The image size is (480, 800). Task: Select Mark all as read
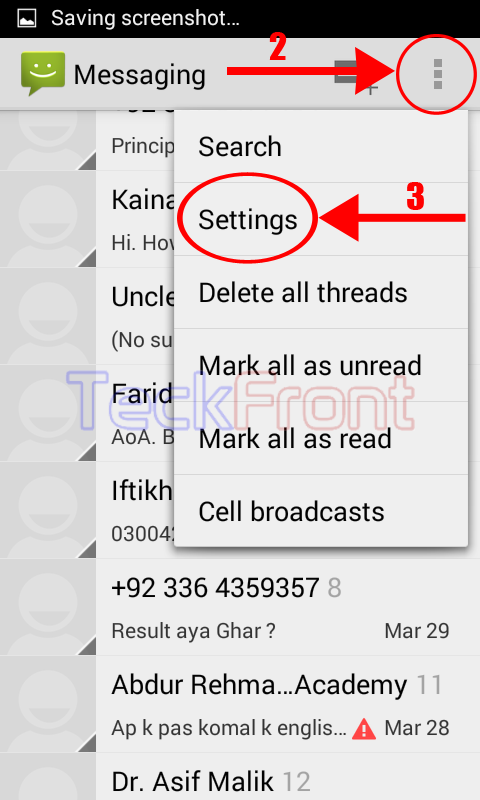point(321,438)
